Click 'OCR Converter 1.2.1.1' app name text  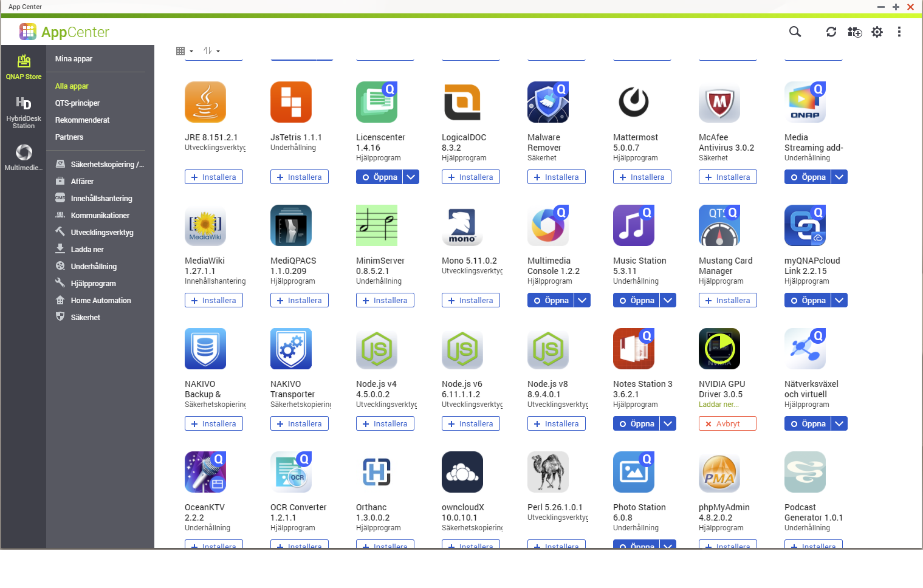[x=298, y=513]
